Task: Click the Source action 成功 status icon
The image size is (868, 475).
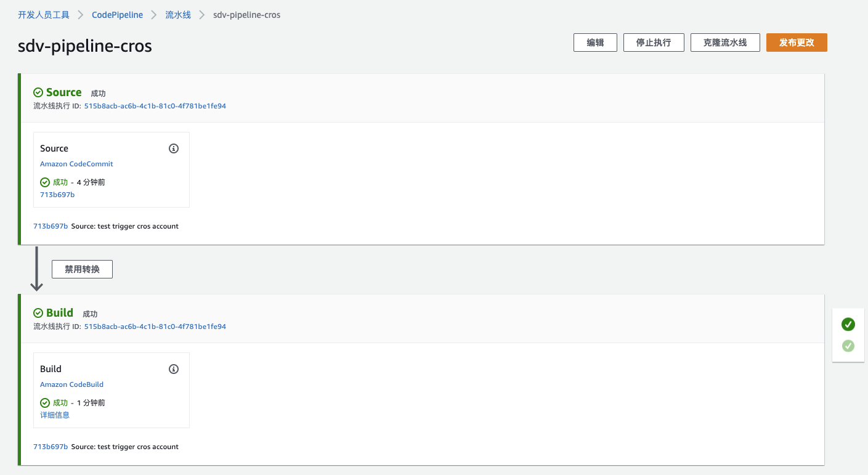Action: pos(45,182)
